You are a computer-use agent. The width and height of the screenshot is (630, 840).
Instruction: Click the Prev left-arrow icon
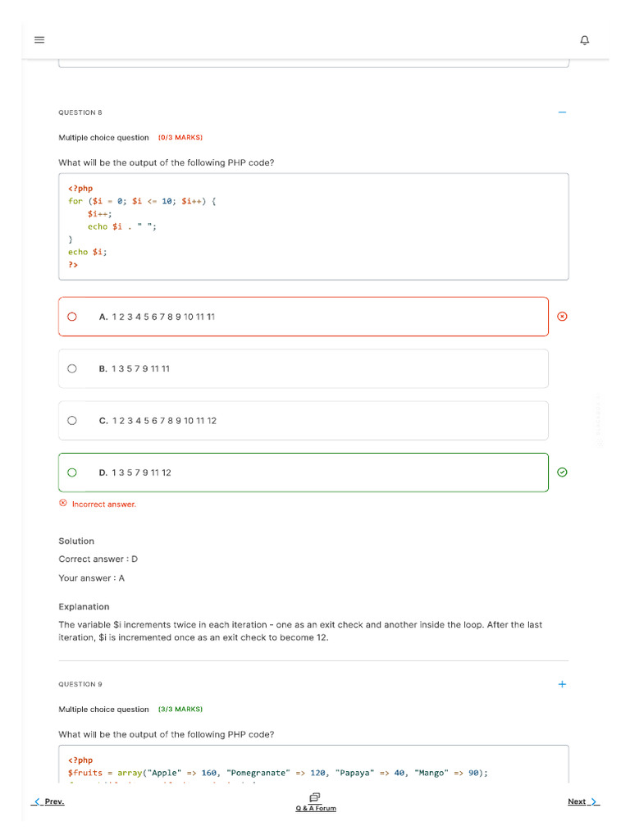pyautogui.click(x=37, y=801)
